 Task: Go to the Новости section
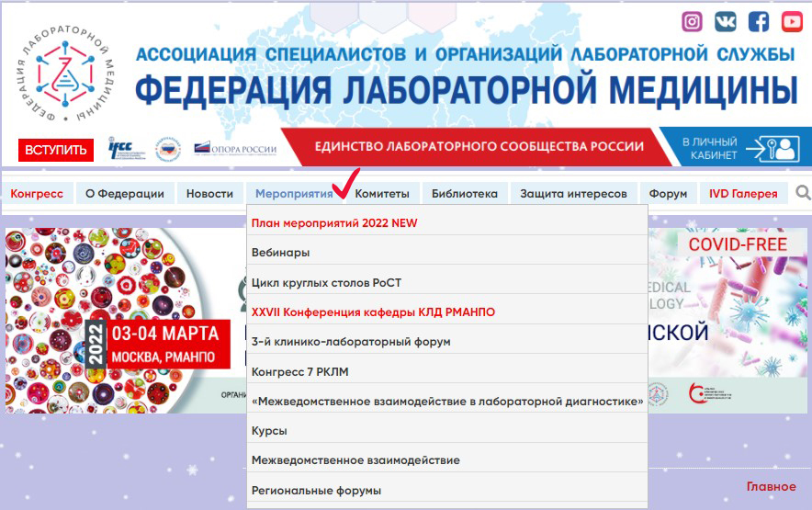coord(209,193)
